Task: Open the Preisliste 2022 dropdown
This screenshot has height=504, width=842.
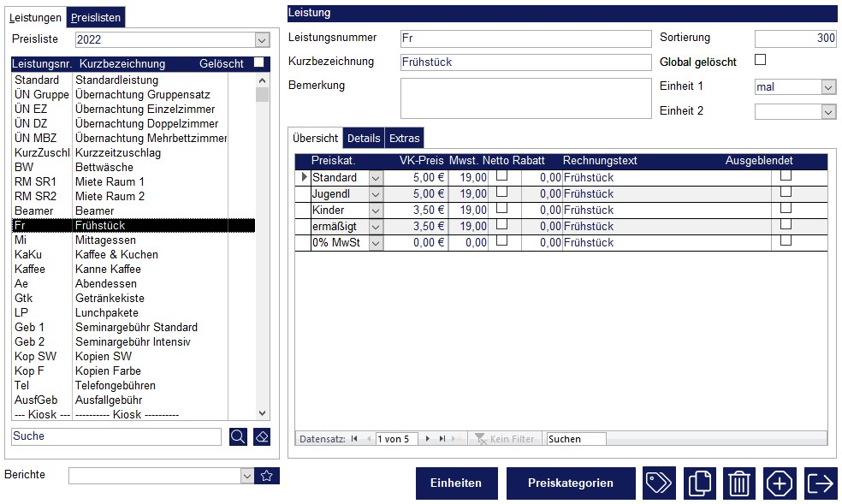Action: coord(262,39)
